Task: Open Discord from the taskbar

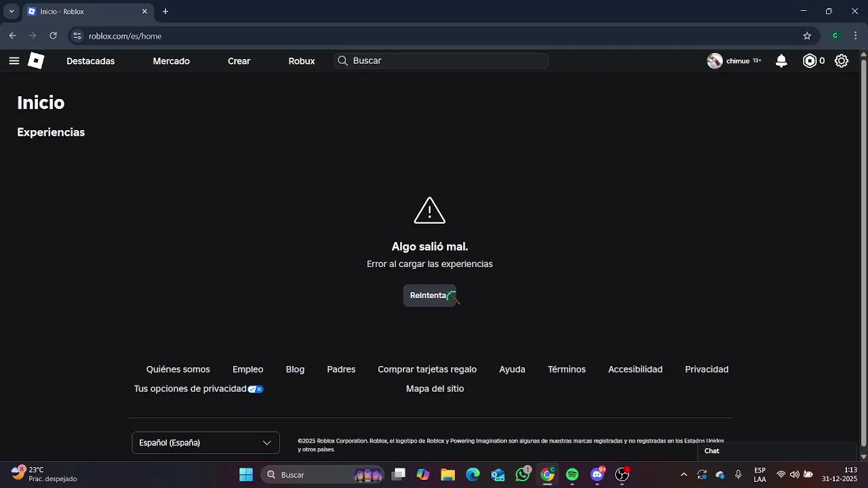Action: tap(597, 474)
